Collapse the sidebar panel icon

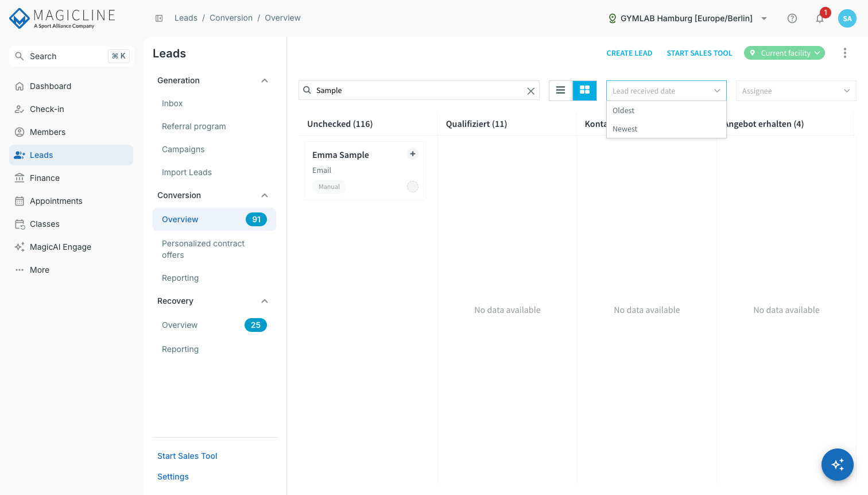click(x=159, y=18)
